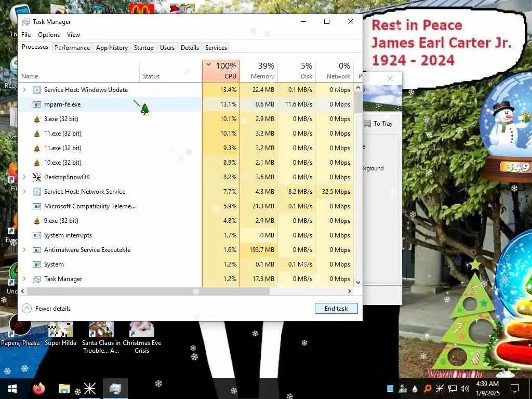The width and height of the screenshot is (532, 399).
Task: Switch to the Users tab
Action: 167,48
